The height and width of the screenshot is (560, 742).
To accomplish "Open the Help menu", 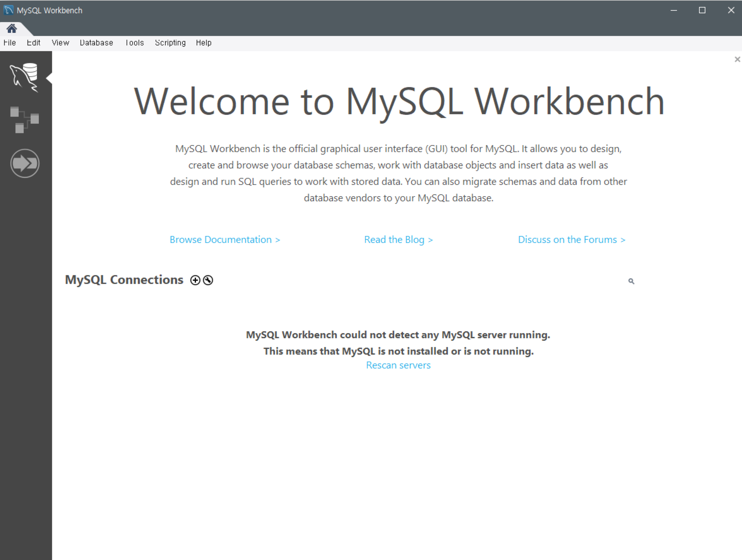I will point(204,43).
